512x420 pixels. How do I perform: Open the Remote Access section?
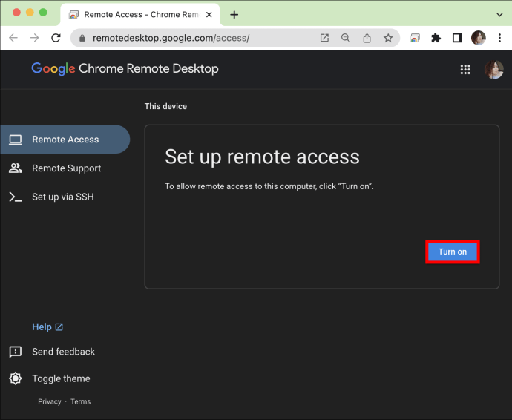click(65, 140)
